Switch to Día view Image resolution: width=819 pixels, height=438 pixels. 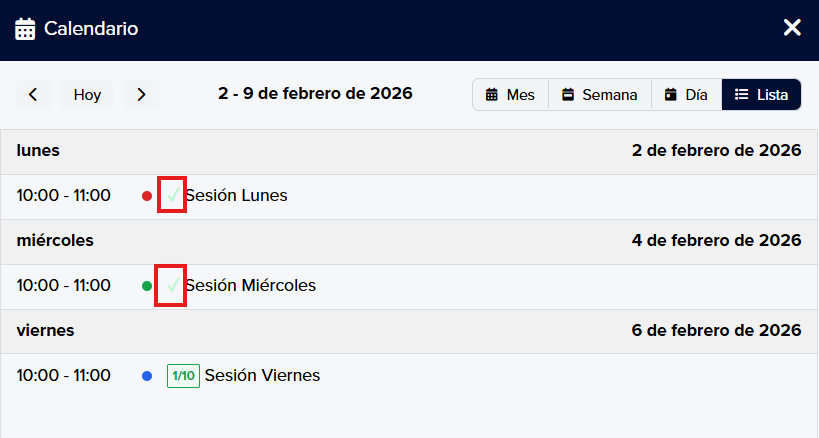pyautogui.click(x=686, y=95)
